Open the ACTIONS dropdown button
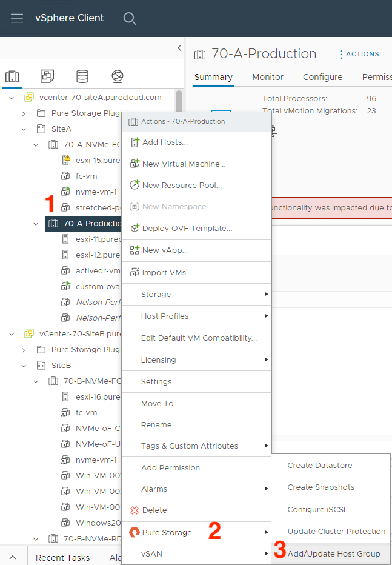The width and height of the screenshot is (392, 565). tap(359, 54)
